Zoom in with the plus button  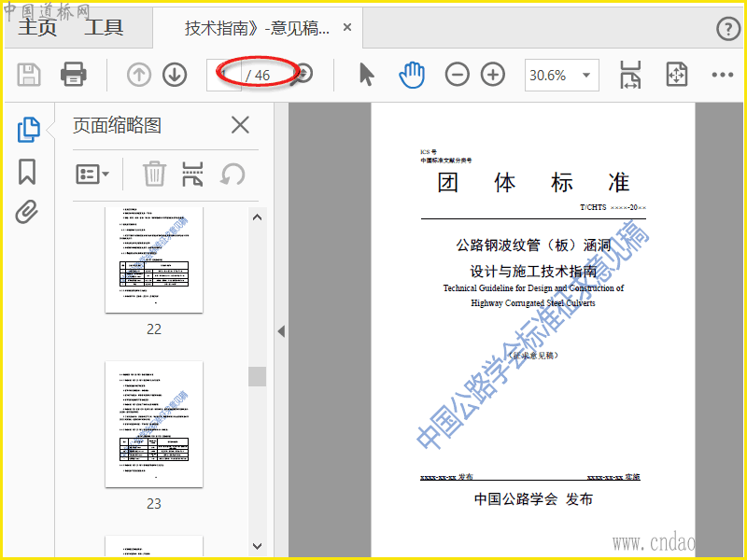pos(493,75)
